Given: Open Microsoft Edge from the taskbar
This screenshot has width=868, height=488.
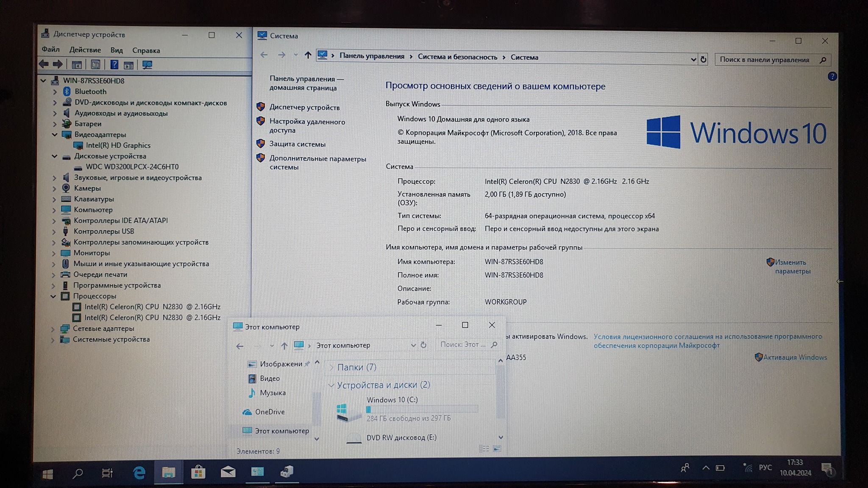Looking at the screenshot, I should [x=139, y=472].
